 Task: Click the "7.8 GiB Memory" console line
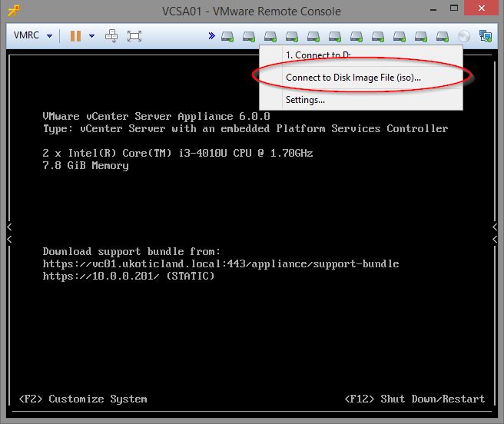[85, 166]
